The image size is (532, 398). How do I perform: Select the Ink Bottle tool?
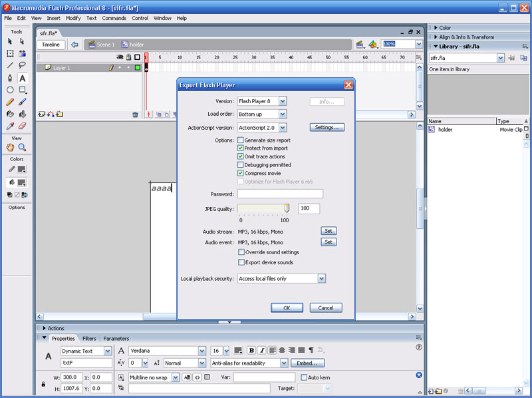coord(10,114)
